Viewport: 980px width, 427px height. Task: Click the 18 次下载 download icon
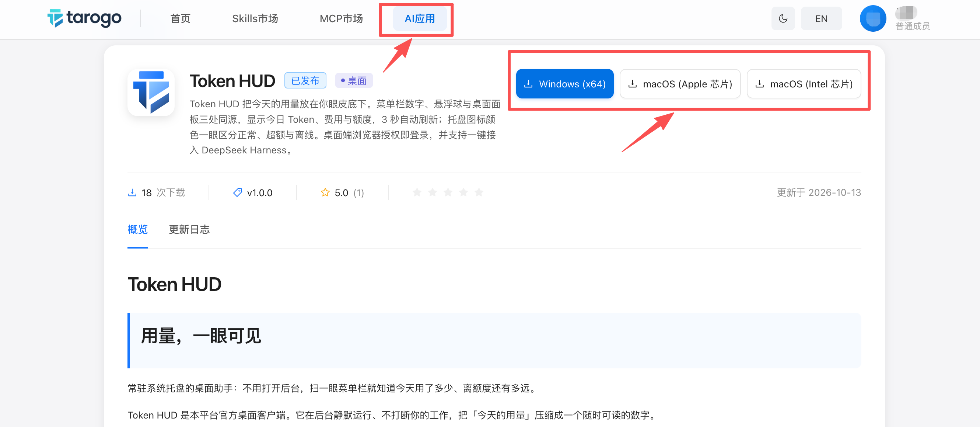coord(132,192)
